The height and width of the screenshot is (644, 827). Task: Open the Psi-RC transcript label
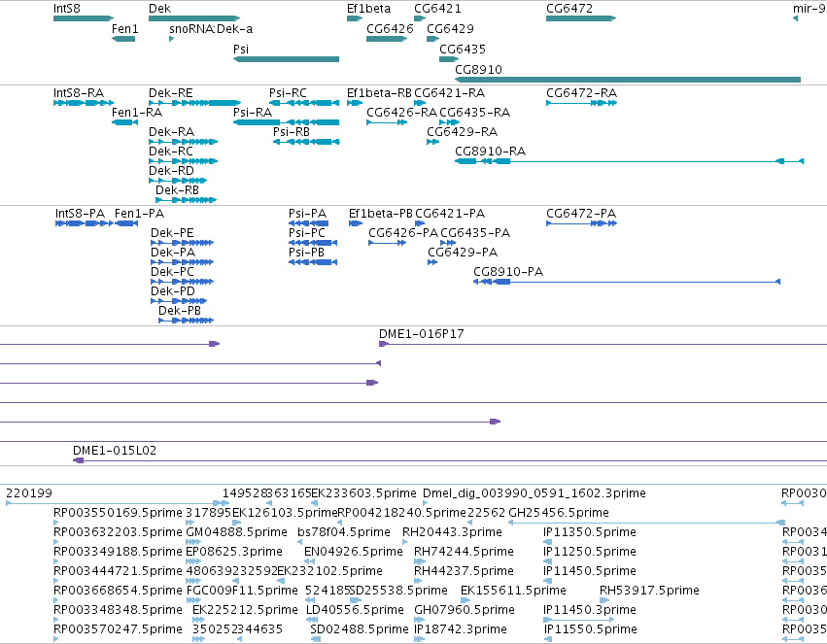288,93
